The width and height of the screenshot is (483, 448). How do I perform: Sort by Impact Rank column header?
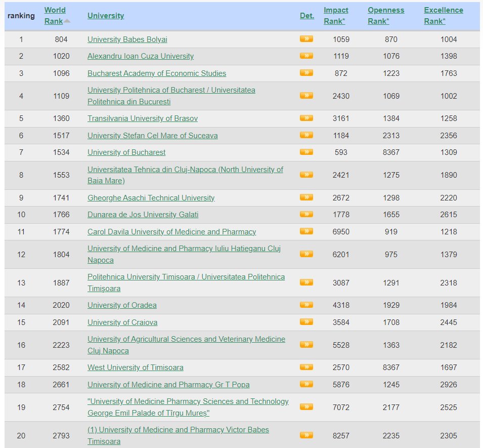click(x=335, y=15)
